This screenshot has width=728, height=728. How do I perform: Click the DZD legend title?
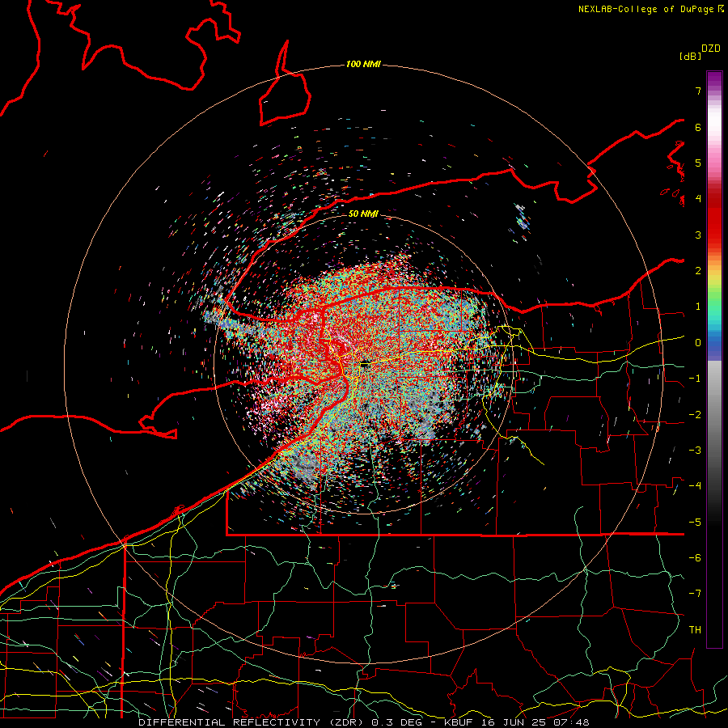coord(711,49)
